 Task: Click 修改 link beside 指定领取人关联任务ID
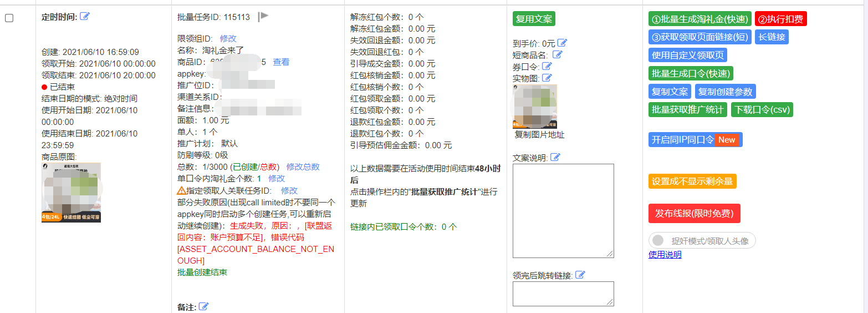(x=289, y=190)
